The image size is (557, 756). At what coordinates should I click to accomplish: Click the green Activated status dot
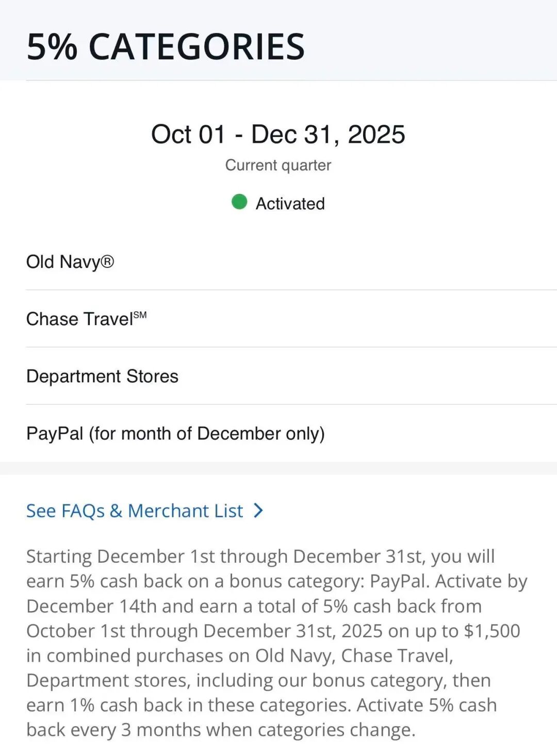tap(239, 202)
